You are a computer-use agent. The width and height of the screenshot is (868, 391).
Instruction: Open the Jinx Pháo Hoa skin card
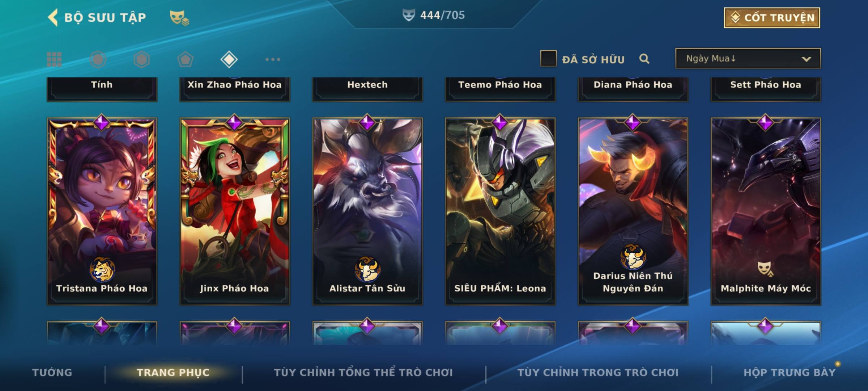click(x=235, y=211)
